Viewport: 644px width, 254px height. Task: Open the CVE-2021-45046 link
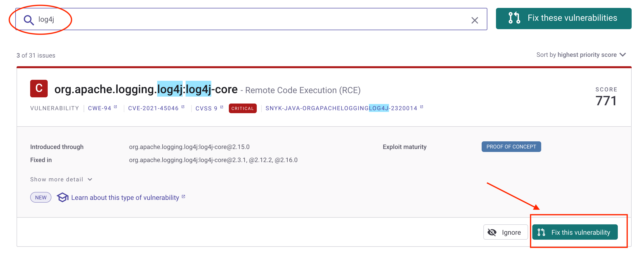156,108
